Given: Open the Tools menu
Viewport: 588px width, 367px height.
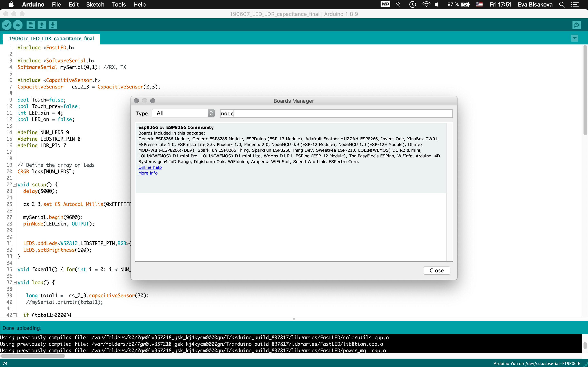Looking at the screenshot, I should coord(119,5).
